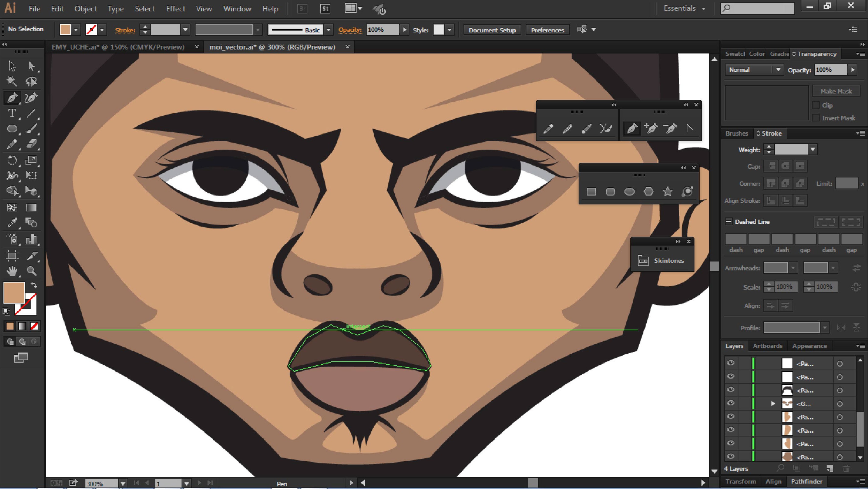Select the Magic Wand tool
868x489 pixels.
pos(12,82)
